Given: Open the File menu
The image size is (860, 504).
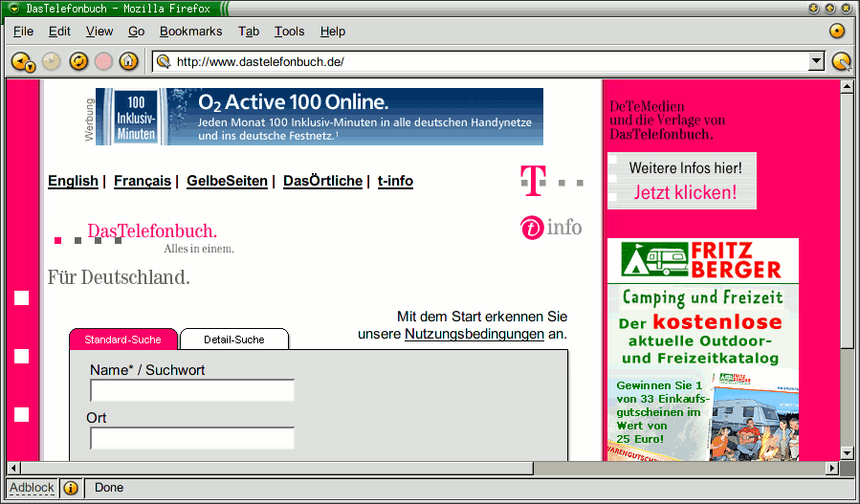Looking at the screenshot, I should click(23, 32).
